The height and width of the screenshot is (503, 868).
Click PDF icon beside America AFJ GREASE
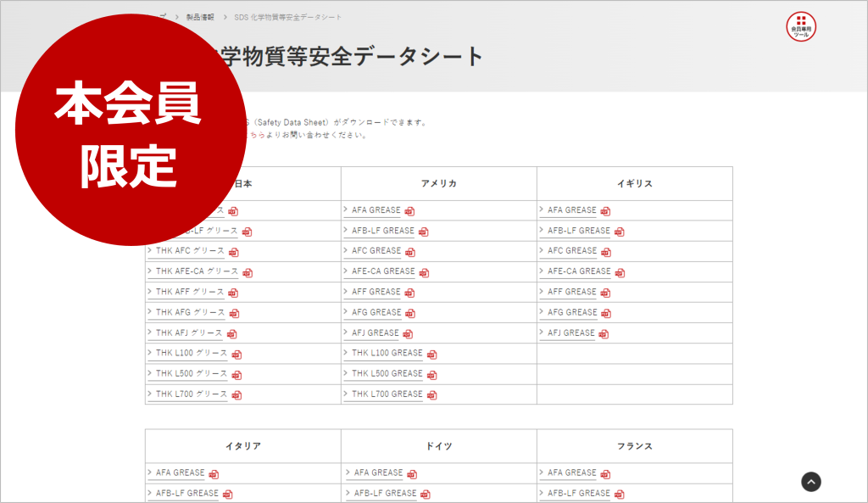pos(408,334)
